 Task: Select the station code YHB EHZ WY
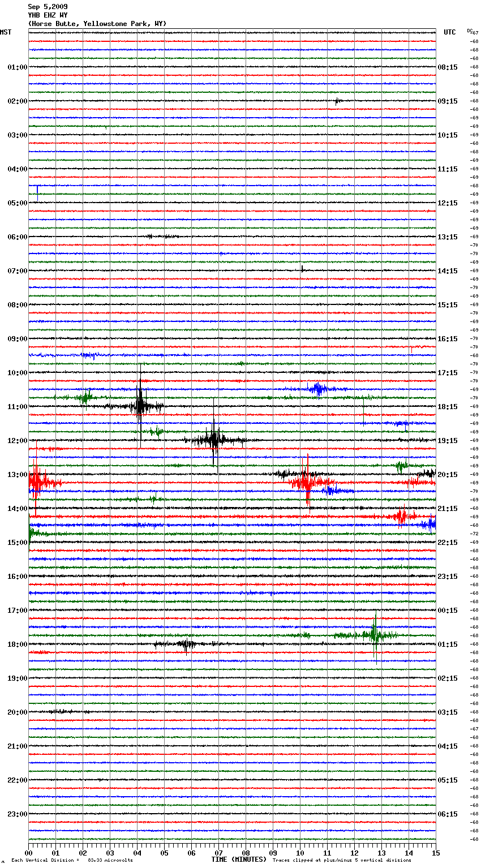coord(48,15)
